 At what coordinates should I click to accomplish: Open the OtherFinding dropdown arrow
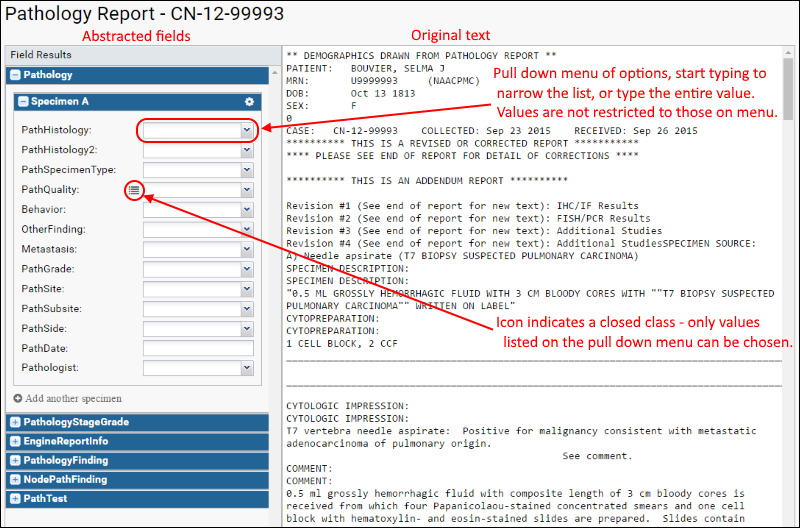coord(247,230)
